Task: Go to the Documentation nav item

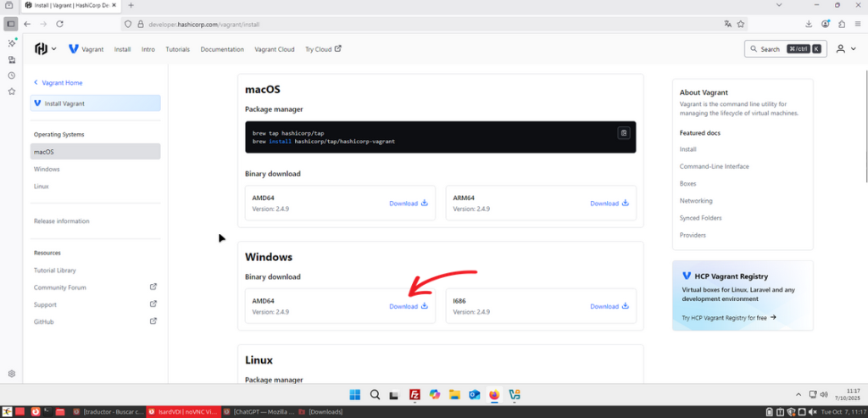Action: click(x=222, y=49)
